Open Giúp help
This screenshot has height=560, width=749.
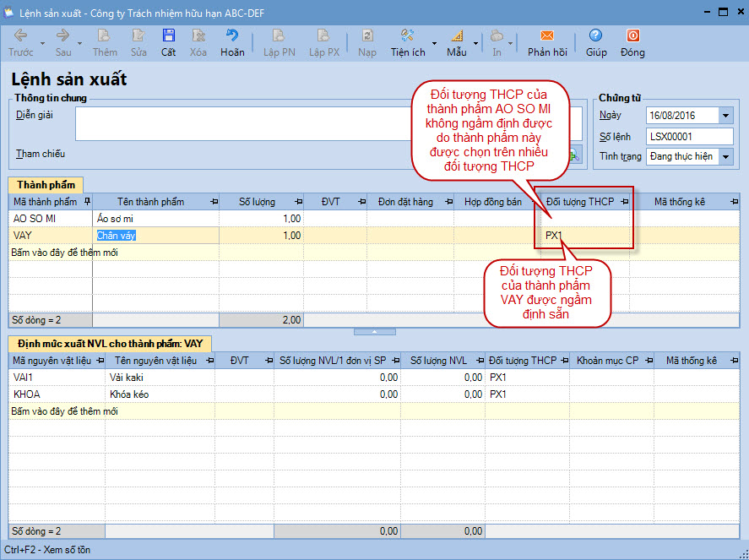pyautogui.click(x=595, y=42)
